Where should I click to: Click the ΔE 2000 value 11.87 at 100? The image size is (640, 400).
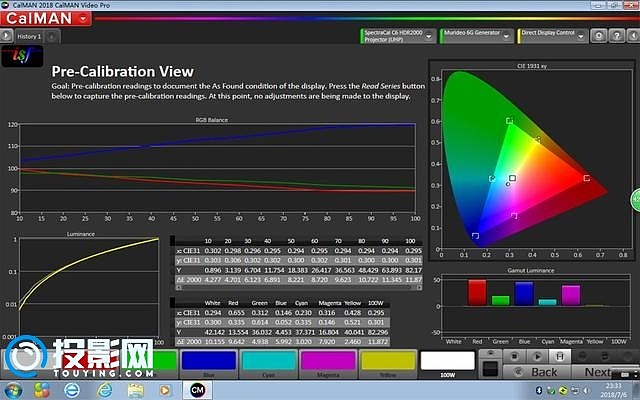pos(414,280)
